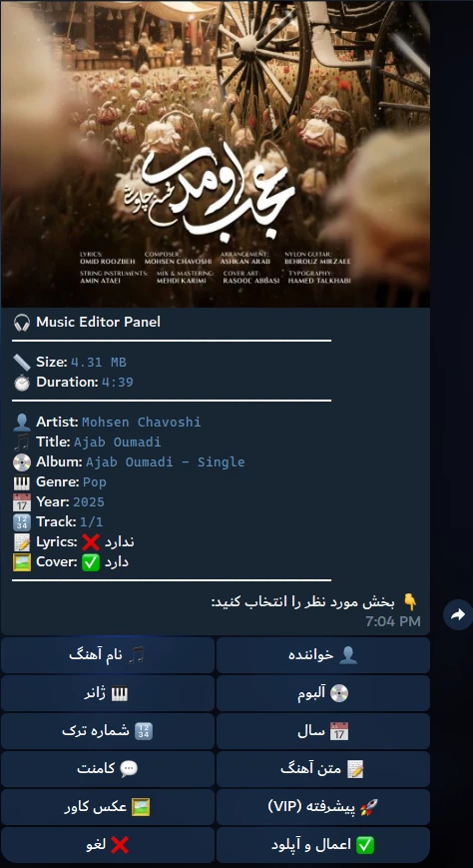The image size is (473, 868).
Task: Click the duration value 4:39
Action: [x=118, y=382]
